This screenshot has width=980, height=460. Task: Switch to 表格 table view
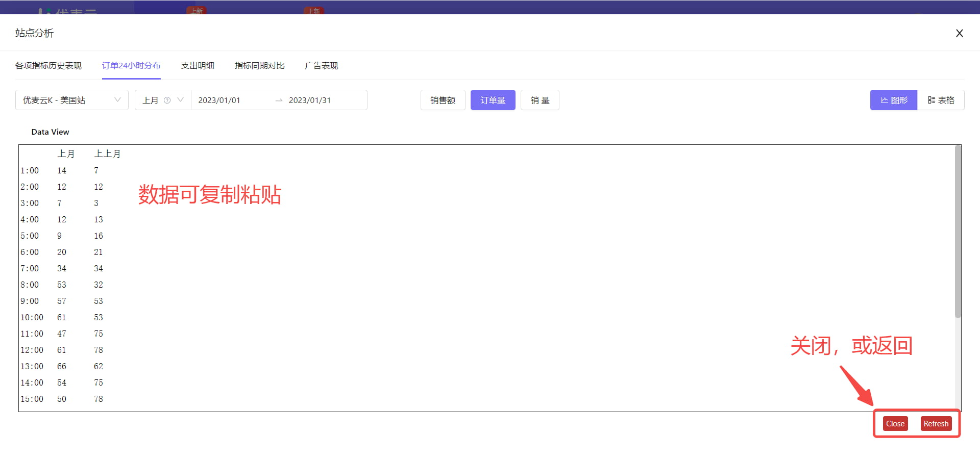coord(941,100)
